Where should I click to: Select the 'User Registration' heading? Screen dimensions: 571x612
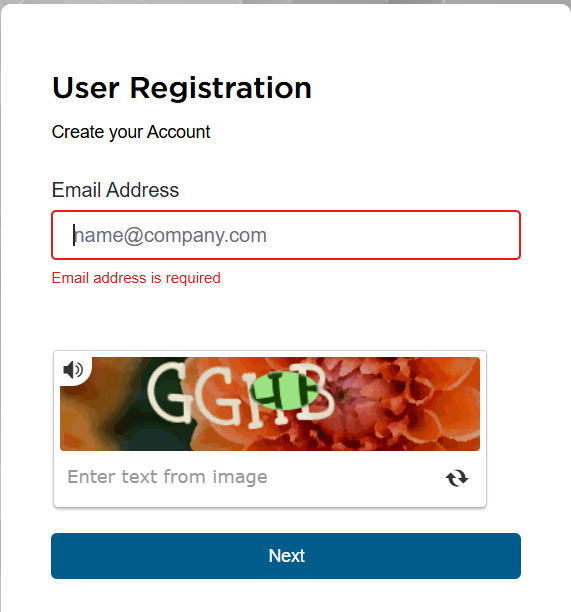click(182, 88)
